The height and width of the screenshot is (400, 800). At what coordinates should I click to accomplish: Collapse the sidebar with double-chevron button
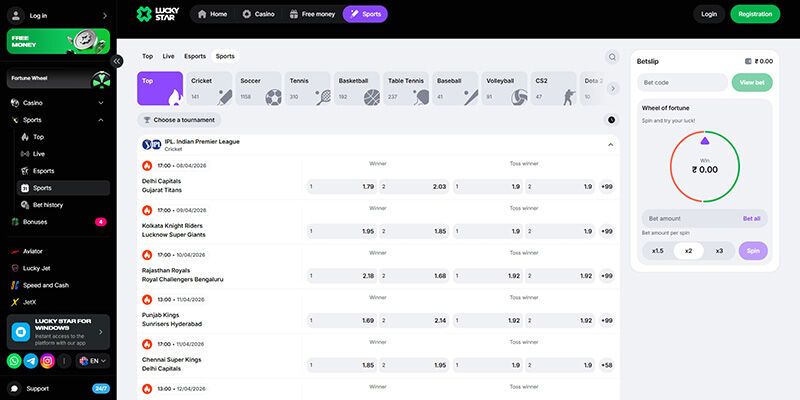pos(117,61)
